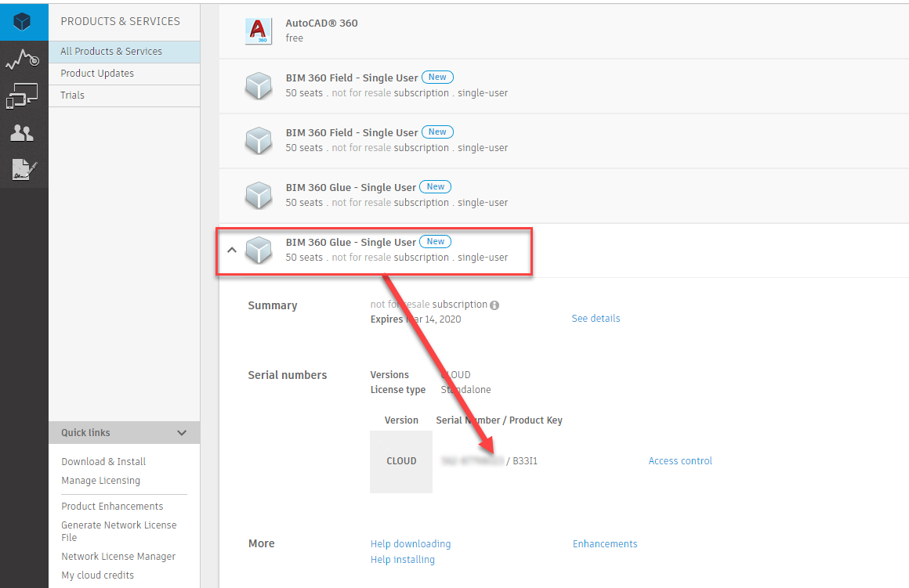This screenshot has height=588, width=909.
Task: Click the AutoCAD 360 product icon
Action: [x=259, y=31]
